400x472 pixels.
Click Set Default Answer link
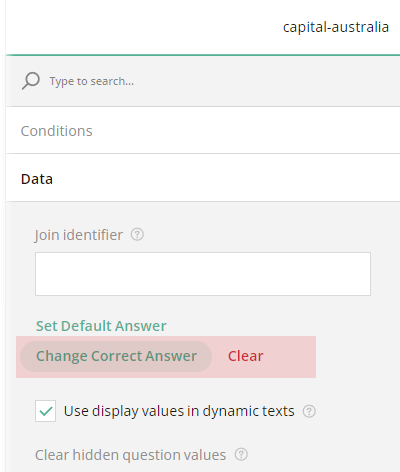point(101,326)
